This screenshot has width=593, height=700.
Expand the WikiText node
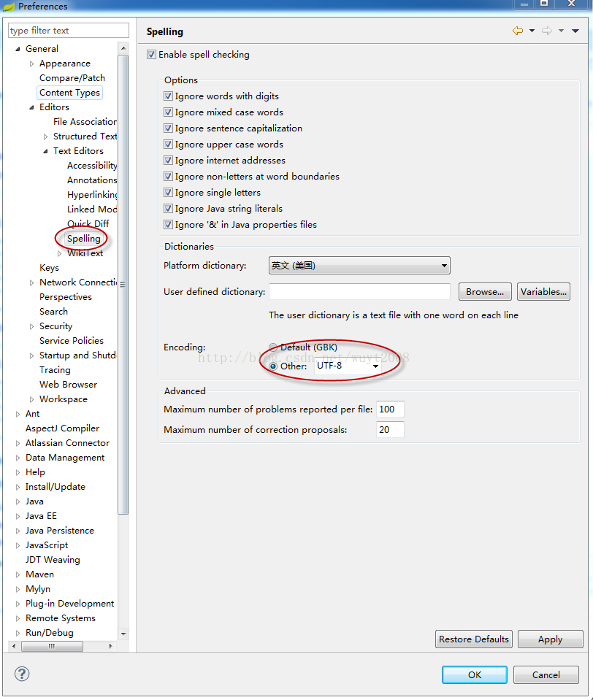tap(59, 253)
